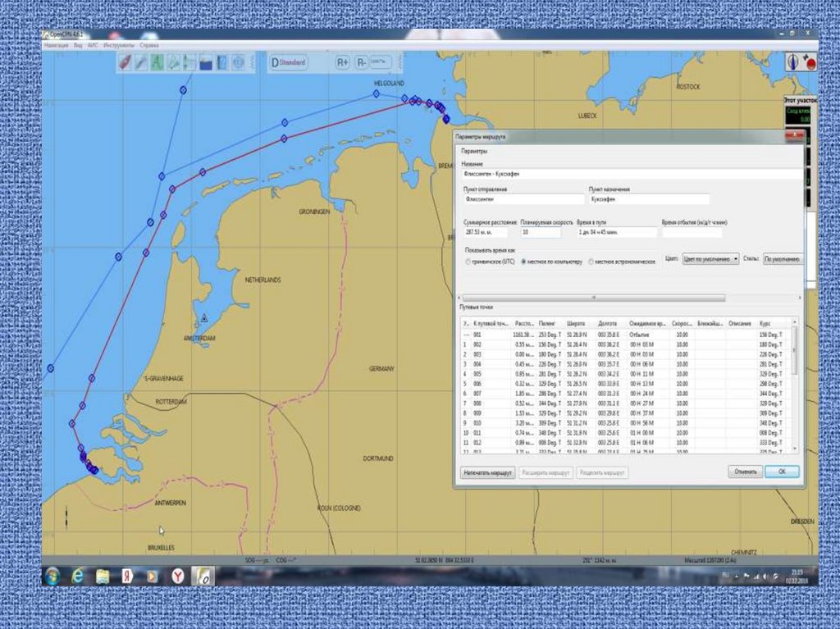
Task: Open the route style dropdown
Action: pos(783,258)
